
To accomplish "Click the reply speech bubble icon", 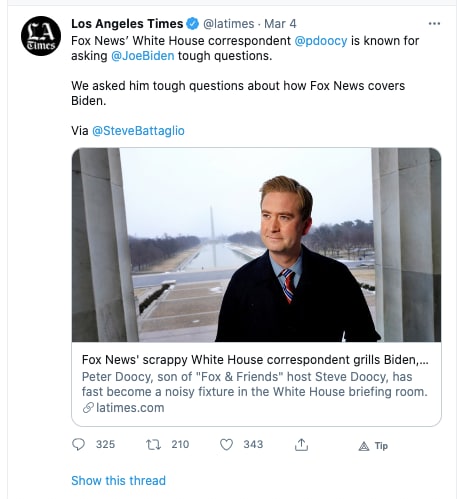I will (x=79, y=444).
